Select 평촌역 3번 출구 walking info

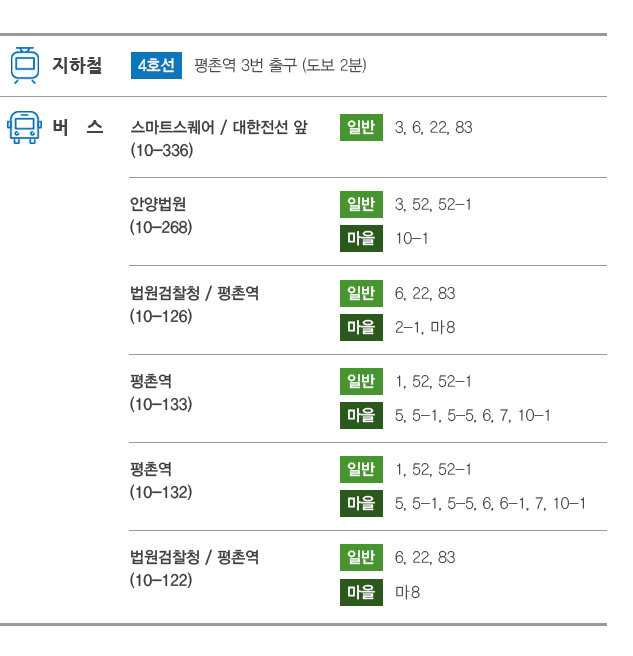pos(280,65)
